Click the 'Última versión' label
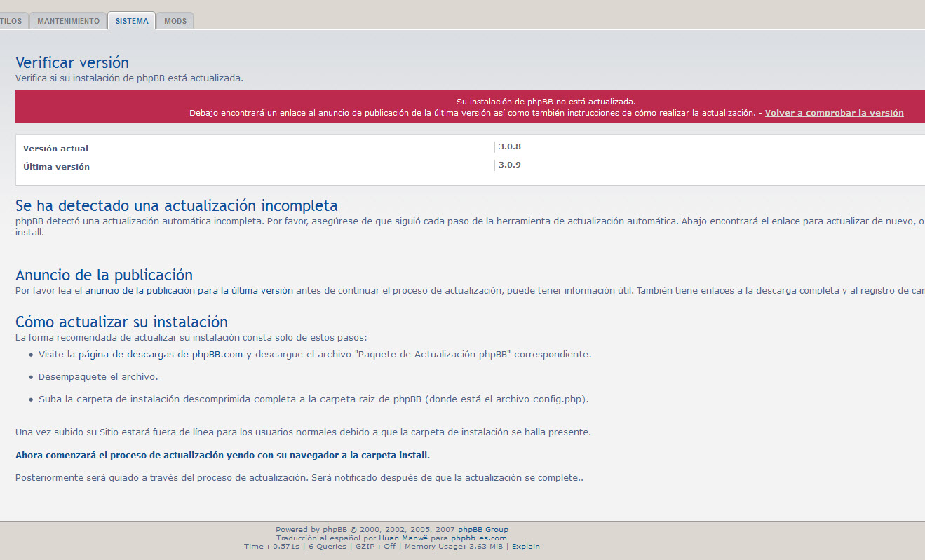 [56, 167]
